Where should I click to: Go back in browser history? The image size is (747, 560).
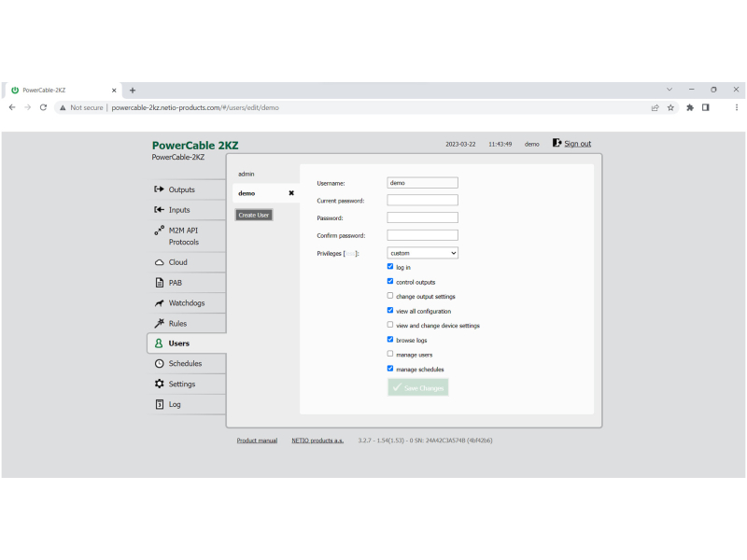pos(12,107)
